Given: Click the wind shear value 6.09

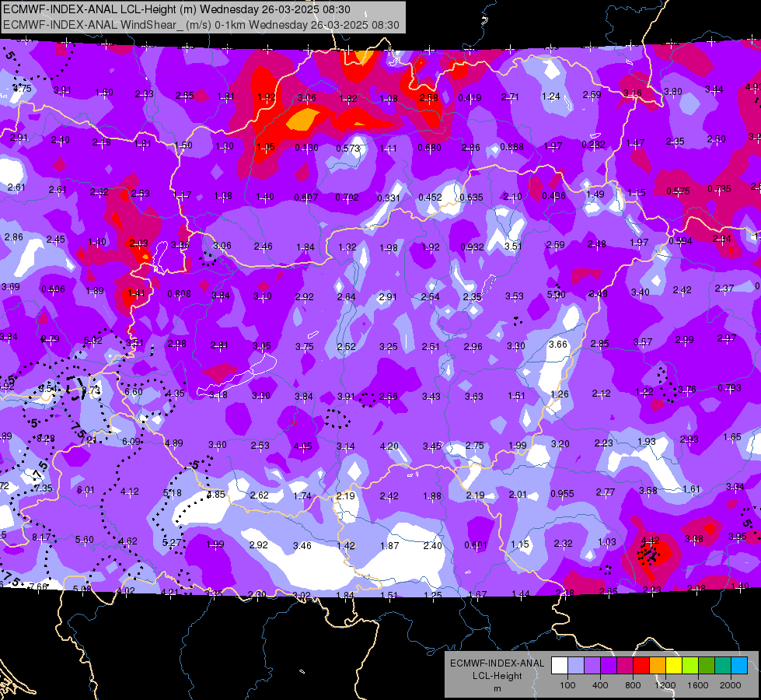Looking at the screenshot, I should (131, 442).
